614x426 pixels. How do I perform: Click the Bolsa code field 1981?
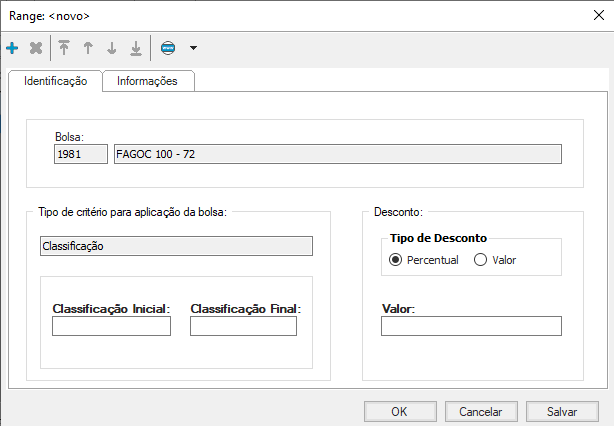79,153
